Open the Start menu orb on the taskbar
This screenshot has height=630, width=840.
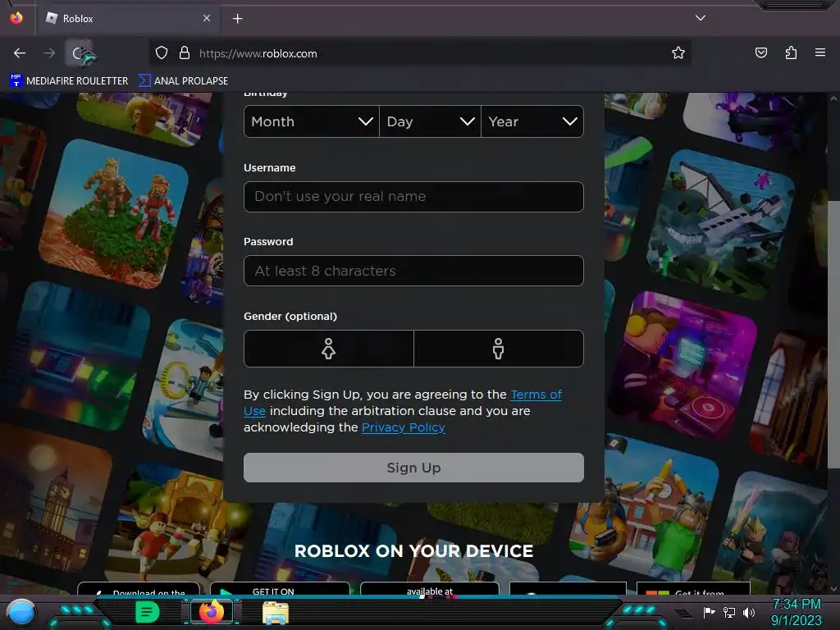[21, 612]
